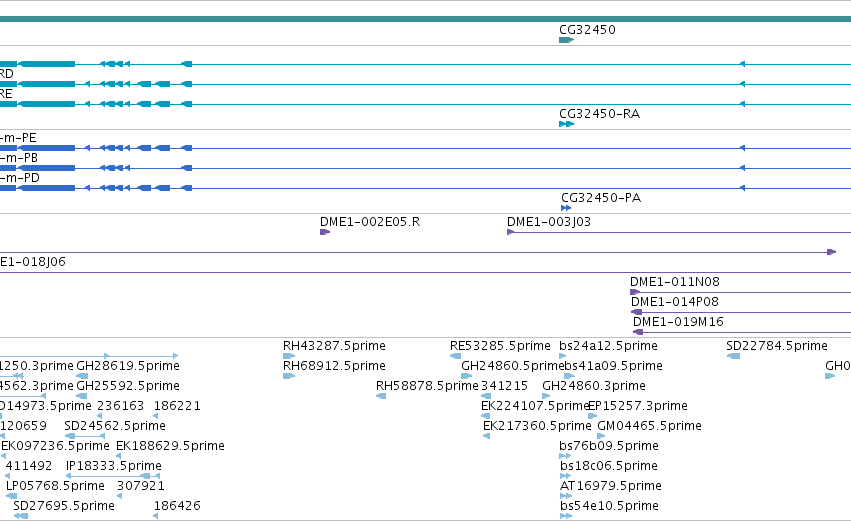The image size is (851, 521).
Task: Click the bs24a12.5prime EST label
Action: click(608, 346)
